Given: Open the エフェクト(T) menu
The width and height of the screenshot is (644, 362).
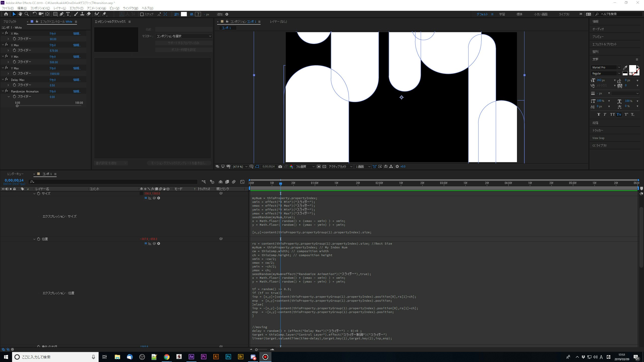Looking at the screenshot, I should tap(76, 8).
